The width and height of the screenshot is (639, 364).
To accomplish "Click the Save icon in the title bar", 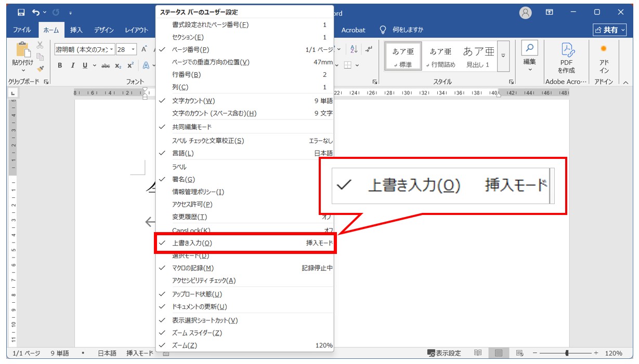I will point(21,12).
